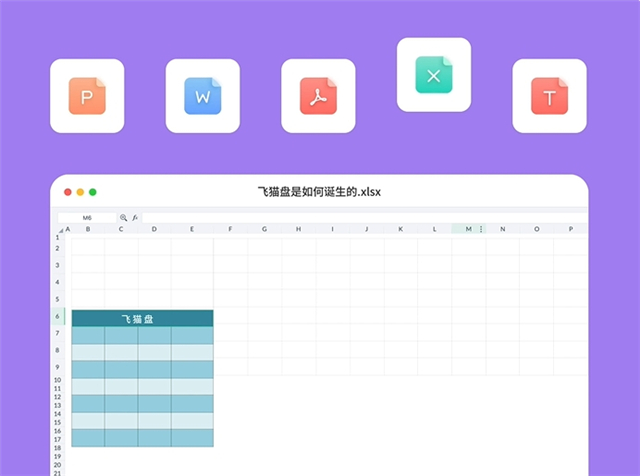This screenshot has width=640, height=476.
Task: Click the orange PowerPoint file icon
Action: (87, 96)
